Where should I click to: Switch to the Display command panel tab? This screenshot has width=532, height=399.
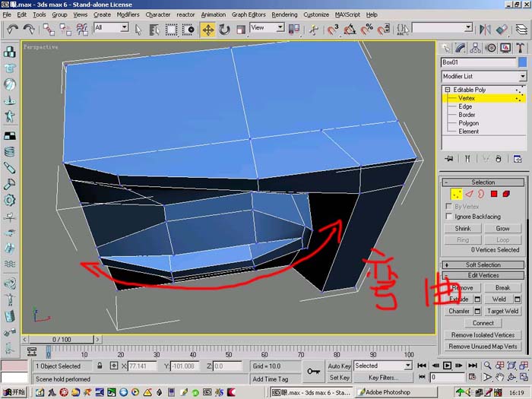pyautogui.click(x=505, y=48)
